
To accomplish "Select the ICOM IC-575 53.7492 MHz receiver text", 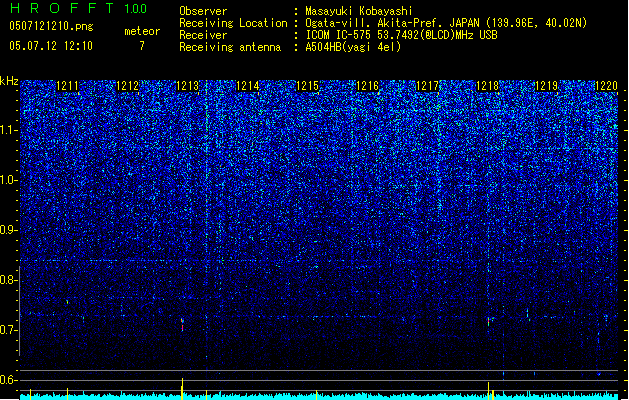I will (402, 35).
